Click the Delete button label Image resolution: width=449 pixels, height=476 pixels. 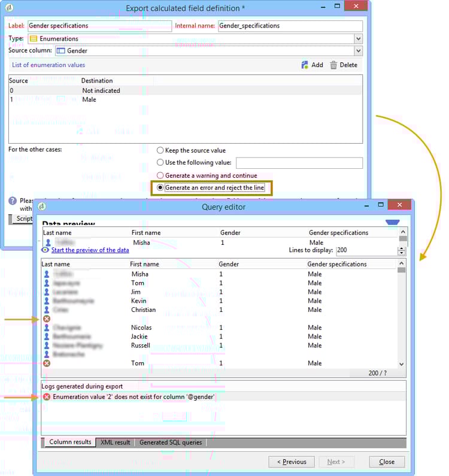point(348,65)
